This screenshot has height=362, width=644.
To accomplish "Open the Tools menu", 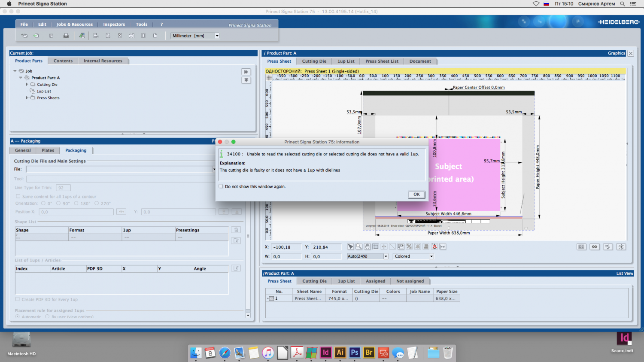I will pos(142,24).
